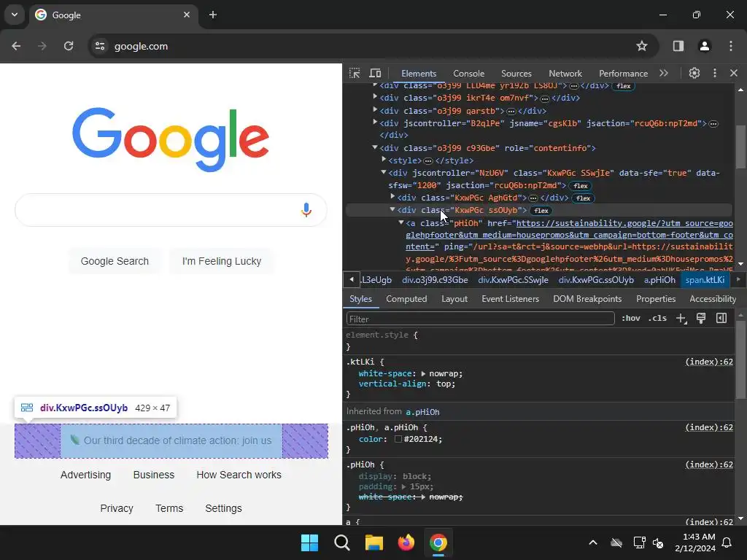The height and width of the screenshot is (560, 747).
Task: Open DevTools settings gear
Action: coord(694,74)
